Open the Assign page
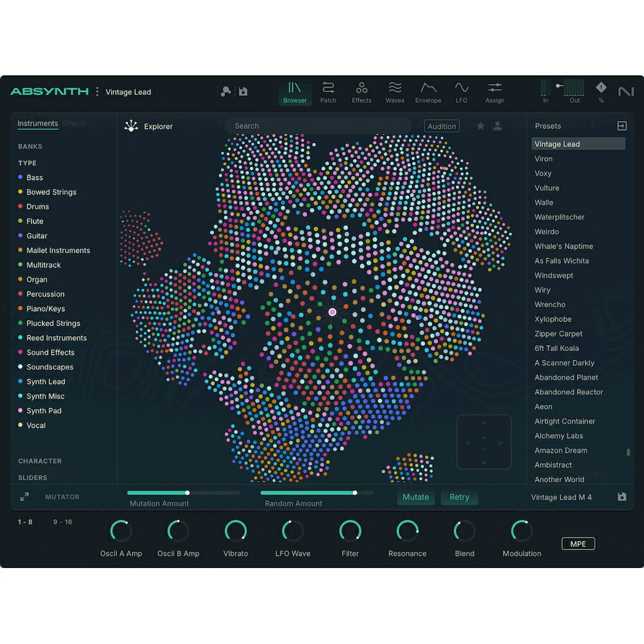Screen dimensions: 644x644 pyautogui.click(x=495, y=91)
